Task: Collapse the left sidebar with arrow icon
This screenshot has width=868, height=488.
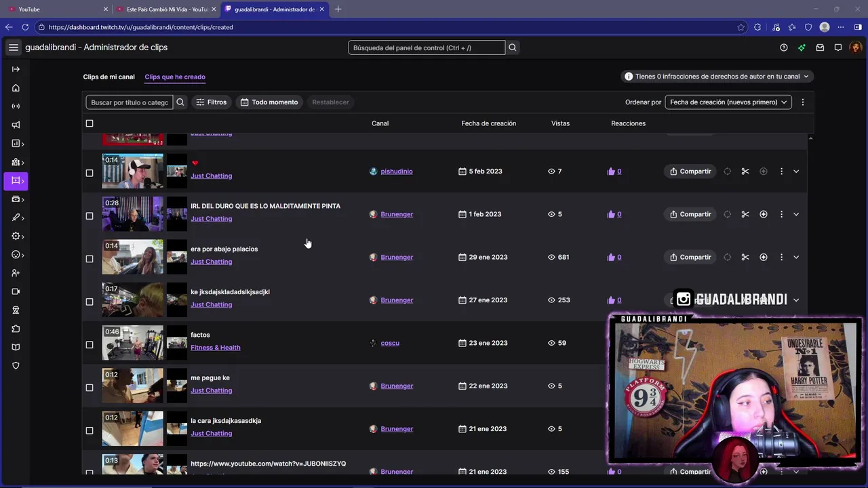Action: tap(16, 69)
